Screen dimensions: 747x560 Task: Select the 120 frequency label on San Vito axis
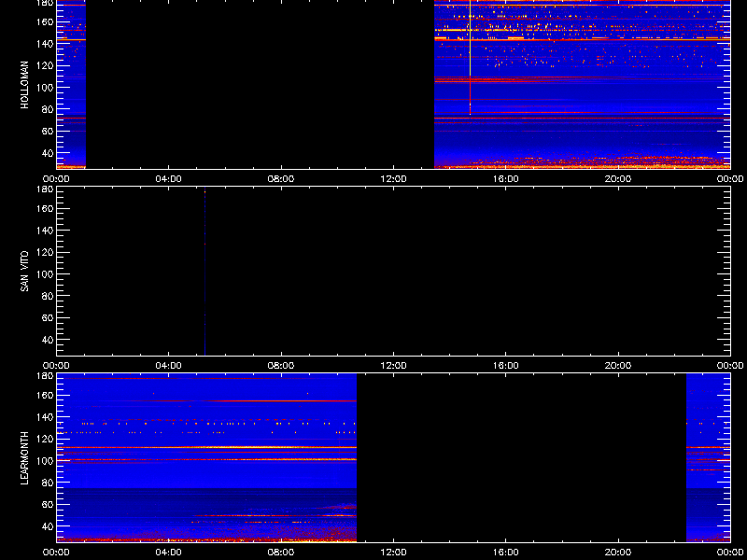click(44, 252)
